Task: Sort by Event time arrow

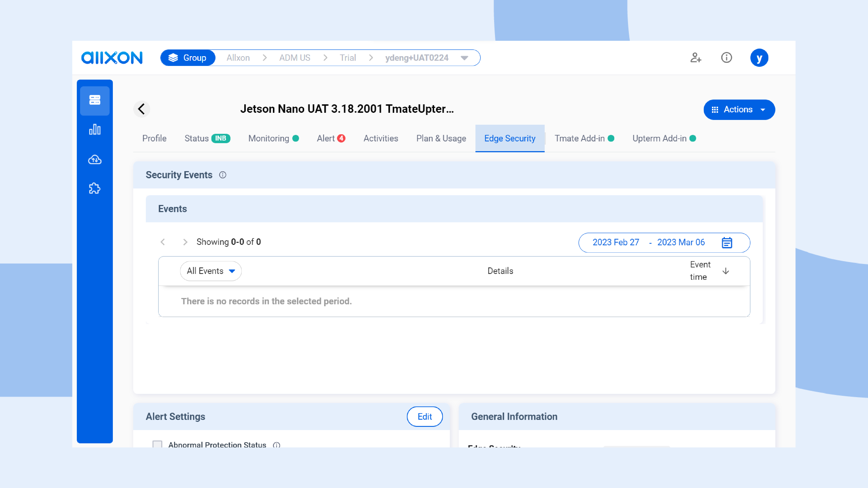Action: pos(726,271)
